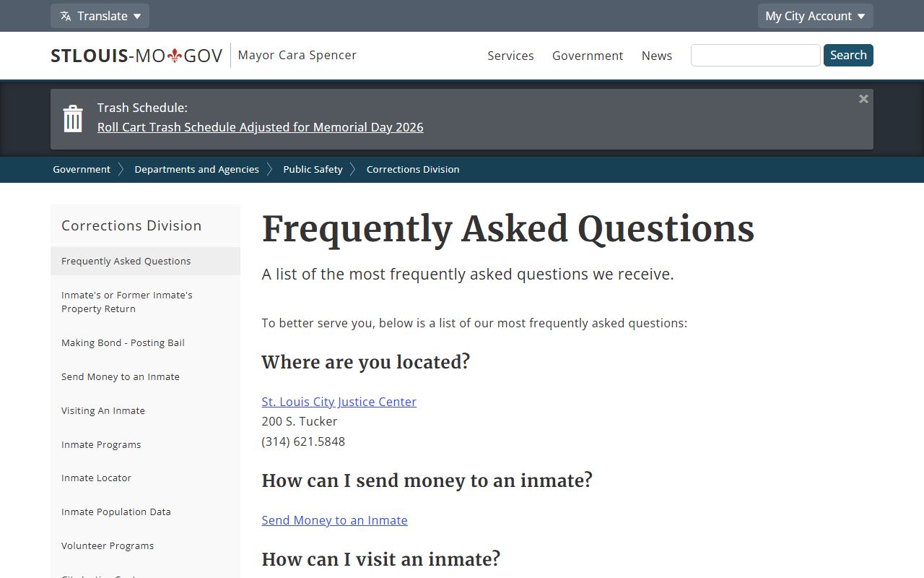
Task: Open Visiting An Inmate sidebar item
Action: point(145,410)
